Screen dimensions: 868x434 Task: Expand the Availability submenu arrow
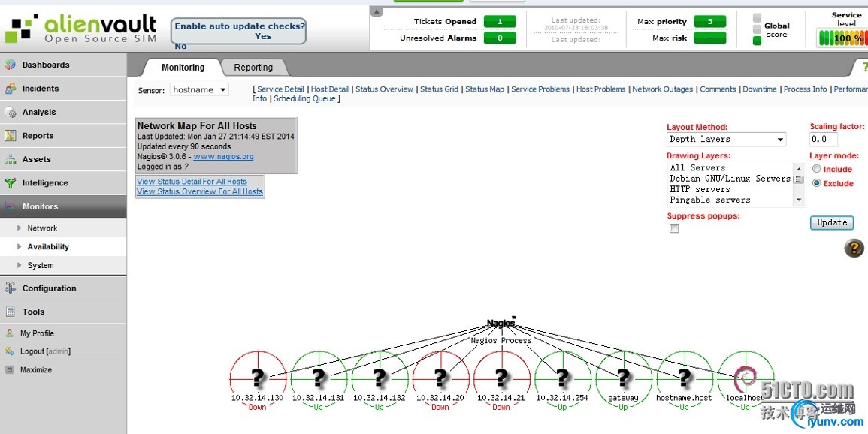(x=20, y=246)
